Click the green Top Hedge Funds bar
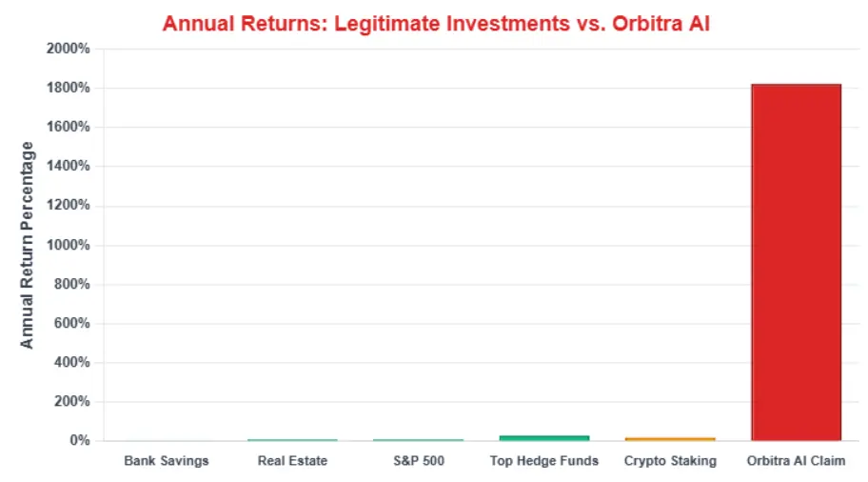Screen dimensions: 868x482 544,438
